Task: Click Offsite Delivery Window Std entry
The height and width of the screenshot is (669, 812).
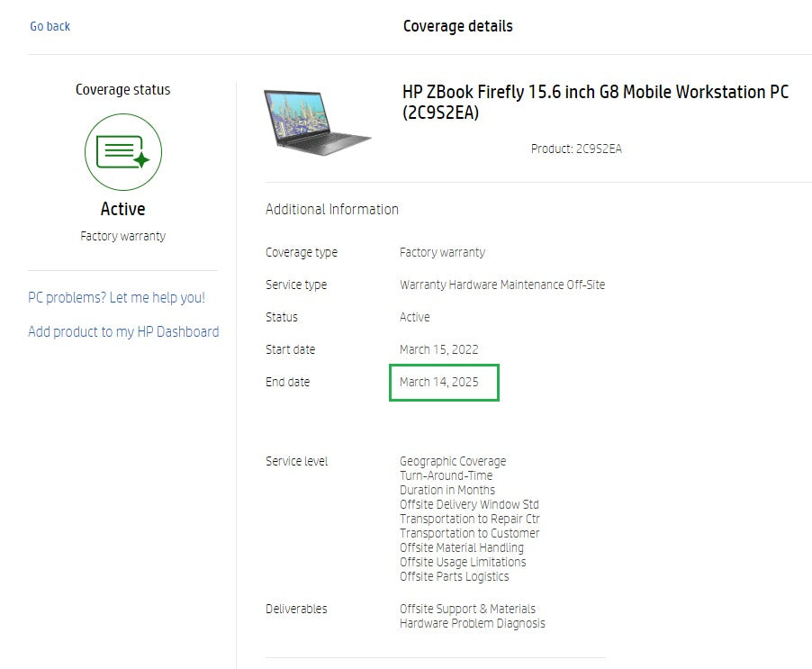Action: 469,504
